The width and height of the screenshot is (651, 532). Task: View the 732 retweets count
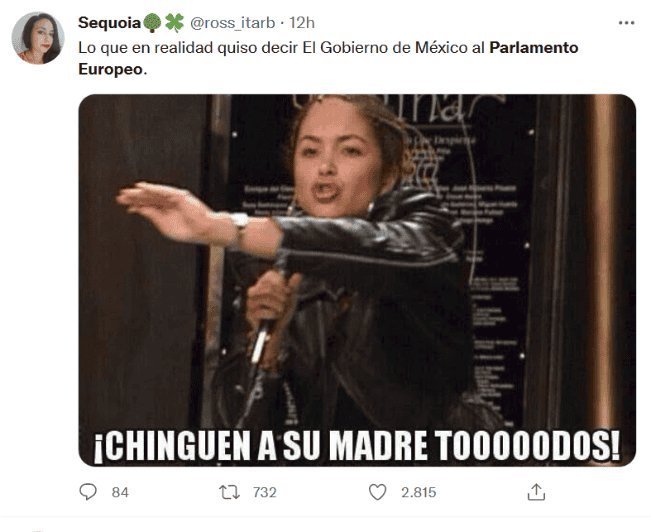click(x=264, y=492)
